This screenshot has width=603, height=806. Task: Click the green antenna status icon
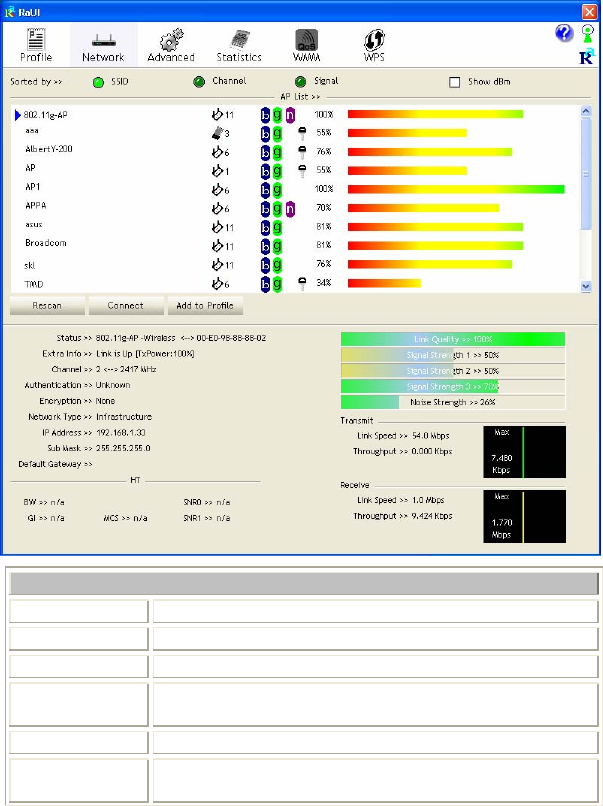[588, 34]
